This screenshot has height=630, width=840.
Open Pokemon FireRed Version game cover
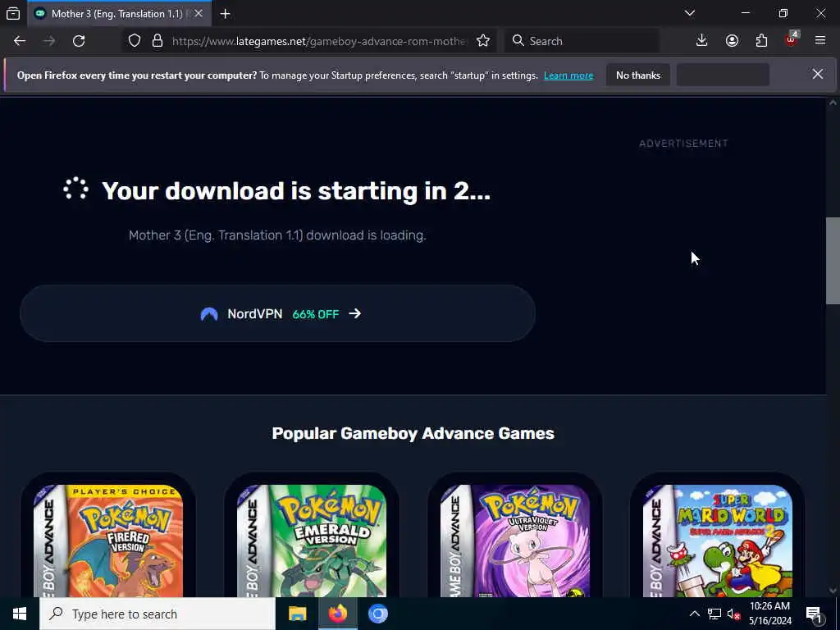[x=108, y=540]
